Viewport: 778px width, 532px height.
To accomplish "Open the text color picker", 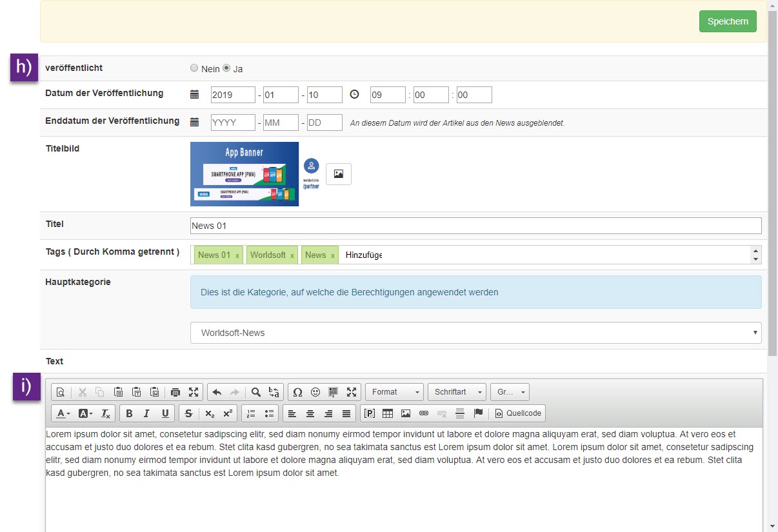I will pyautogui.click(x=61, y=413).
